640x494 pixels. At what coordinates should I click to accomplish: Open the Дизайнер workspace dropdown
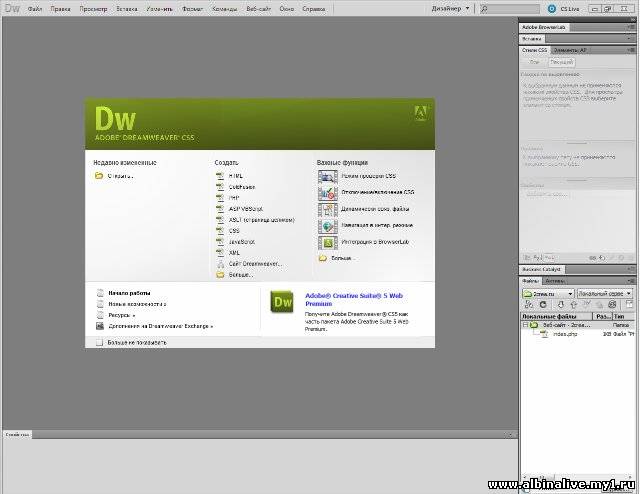coord(450,9)
